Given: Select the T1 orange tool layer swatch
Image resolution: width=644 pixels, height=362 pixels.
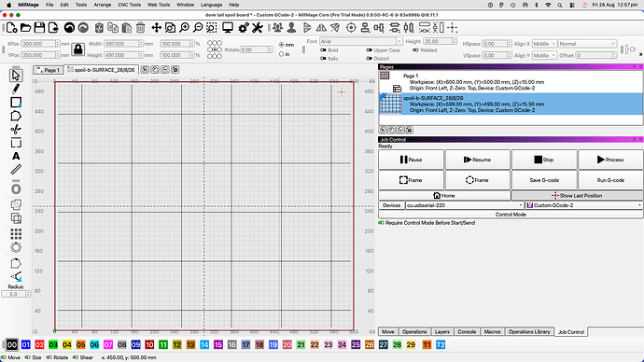Looking at the screenshot, I should 427,345.
